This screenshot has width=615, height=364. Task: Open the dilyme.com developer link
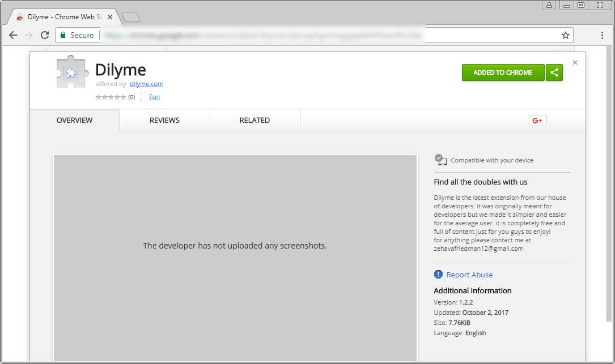147,84
